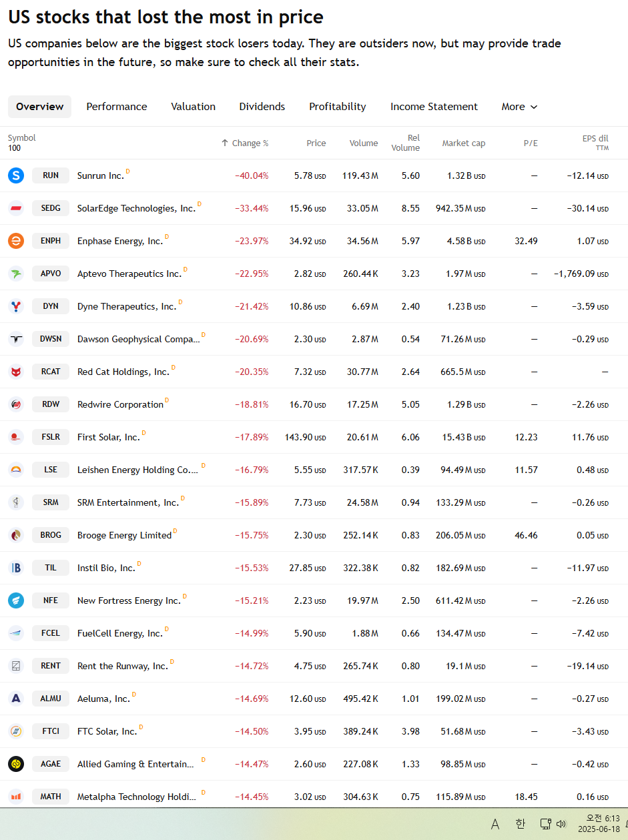Viewport: 628px width, 840px height.
Task: Sort by the P/E column header
Action: 531,143
